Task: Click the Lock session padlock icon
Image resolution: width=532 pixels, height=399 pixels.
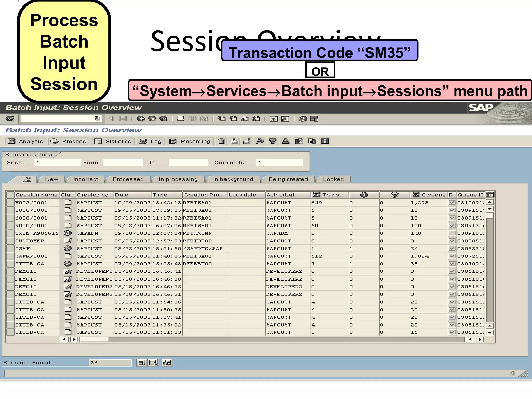Action: pyautogui.click(x=234, y=141)
